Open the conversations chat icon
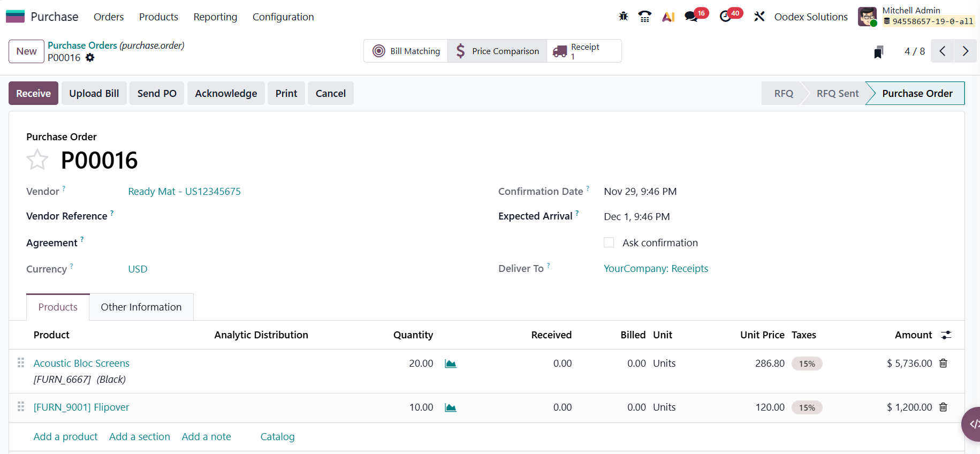 [x=691, y=17]
